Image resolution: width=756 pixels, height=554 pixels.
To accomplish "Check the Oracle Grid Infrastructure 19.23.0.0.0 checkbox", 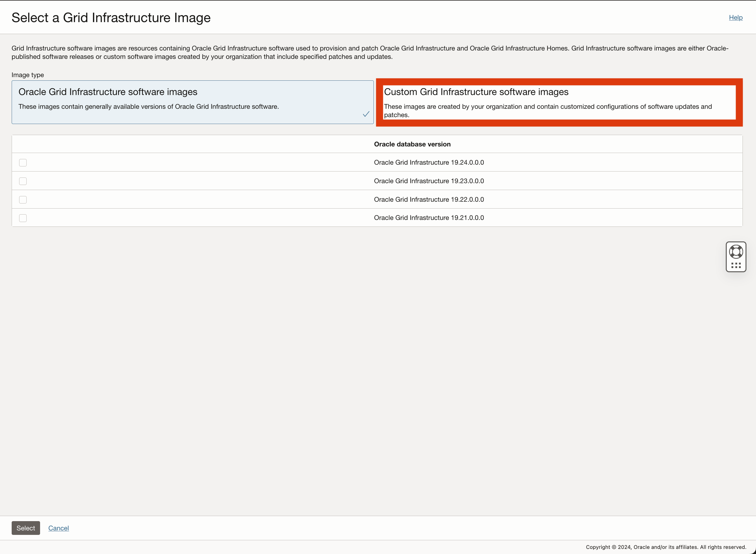I will (x=22, y=181).
